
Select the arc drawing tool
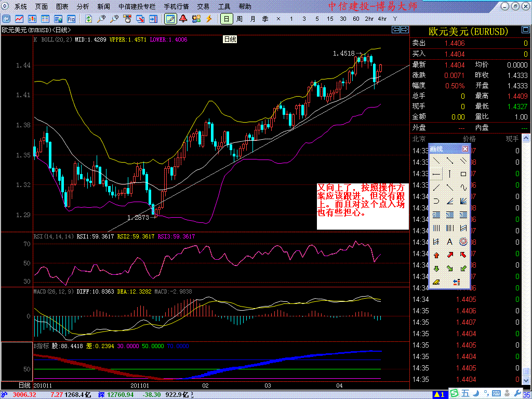click(x=436, y=201)
